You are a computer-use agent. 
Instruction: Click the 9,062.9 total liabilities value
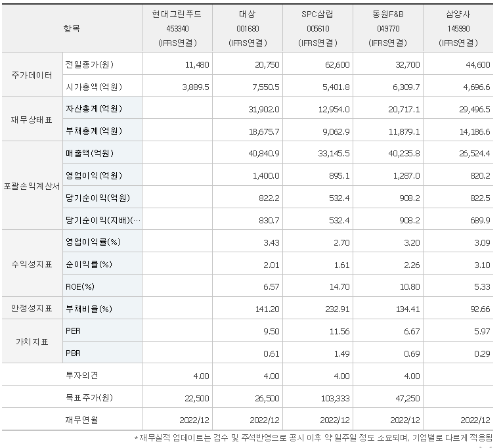pos(336,131)
